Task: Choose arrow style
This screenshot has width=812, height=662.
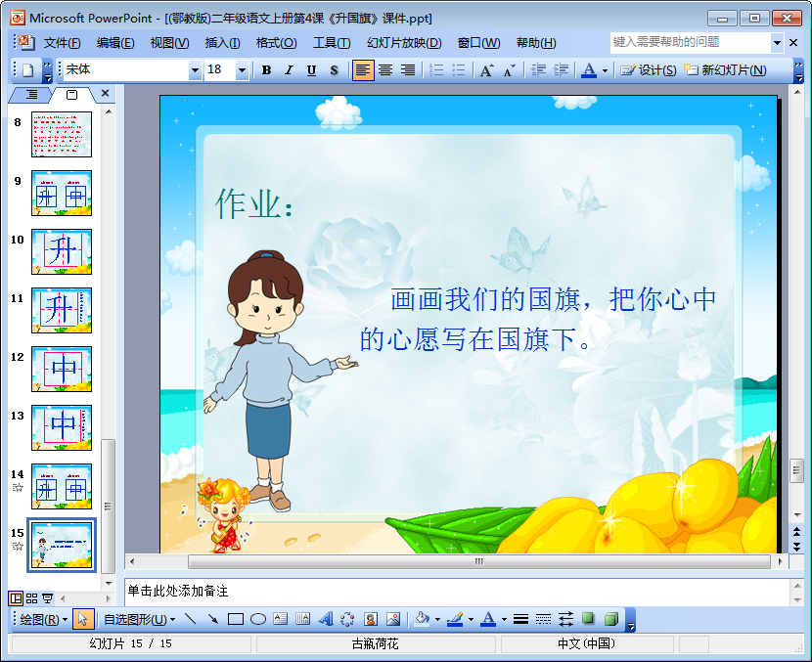Action: (x=566, y=619)
